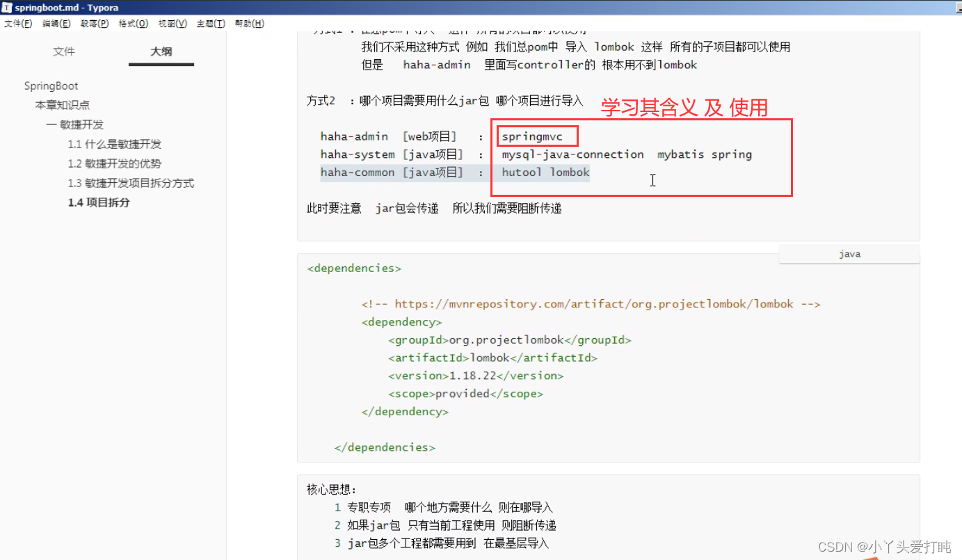Viewport: 962px width, 560px height.
Task: Click the text mysql-java-connection
Action: click(x=573, y=154)
